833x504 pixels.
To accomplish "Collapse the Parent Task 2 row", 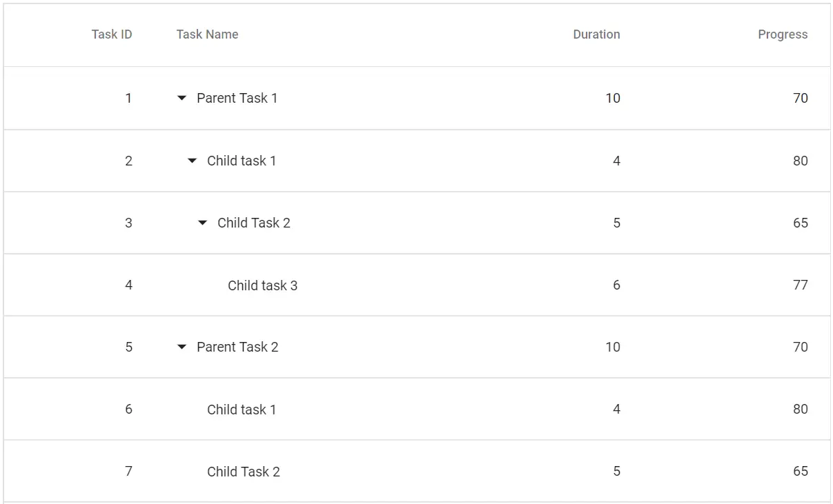I will (x=182, y=347).
